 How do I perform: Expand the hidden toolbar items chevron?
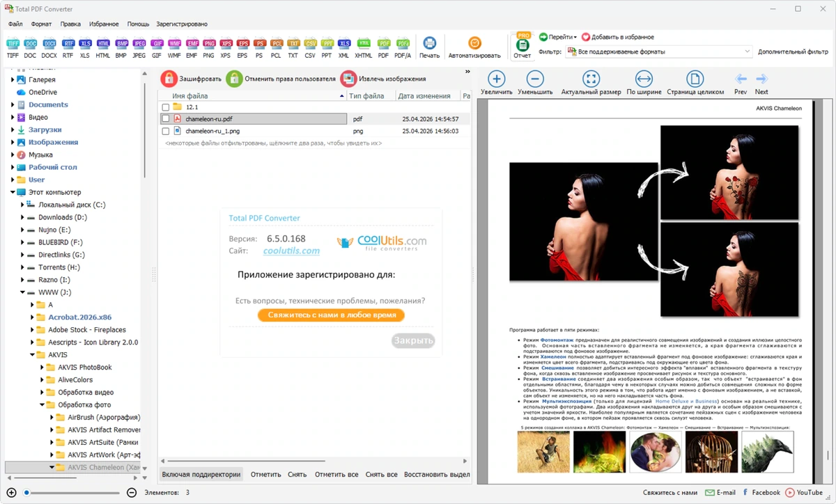coord(467,72)
